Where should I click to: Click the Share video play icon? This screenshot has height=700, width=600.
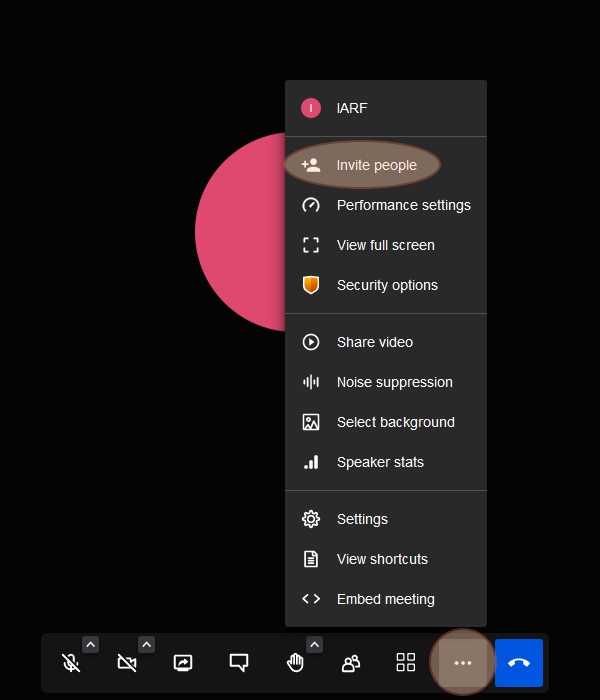coord(311,342)
